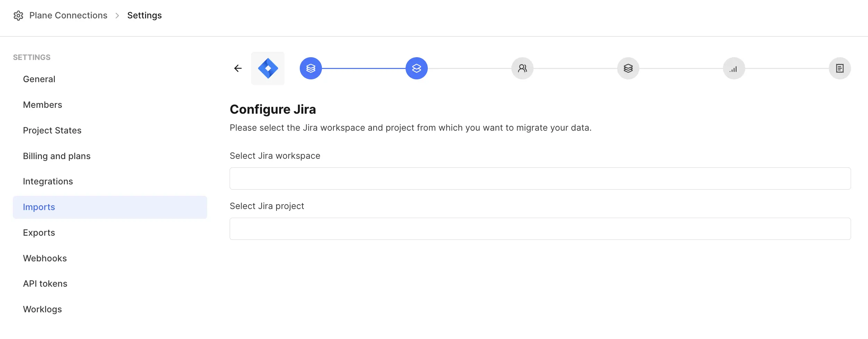Go to the users step icon

point(522,68)
